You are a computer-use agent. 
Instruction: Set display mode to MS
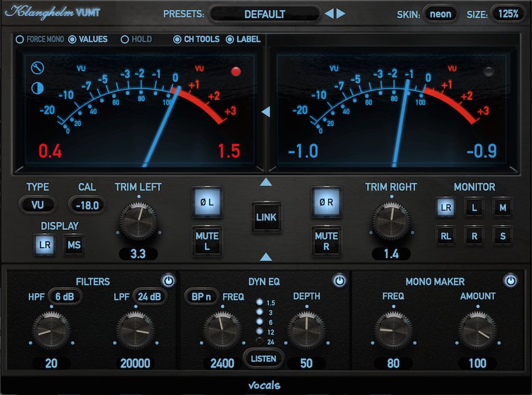(74, 244)
